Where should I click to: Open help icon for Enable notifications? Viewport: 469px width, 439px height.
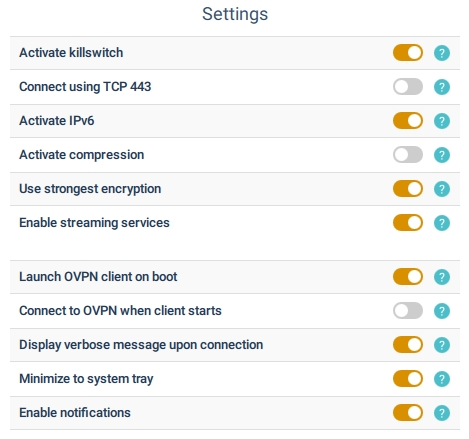442,413
